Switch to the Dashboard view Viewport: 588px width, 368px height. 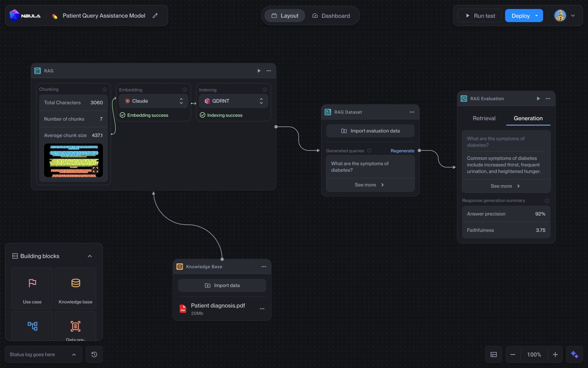[331, 16]
